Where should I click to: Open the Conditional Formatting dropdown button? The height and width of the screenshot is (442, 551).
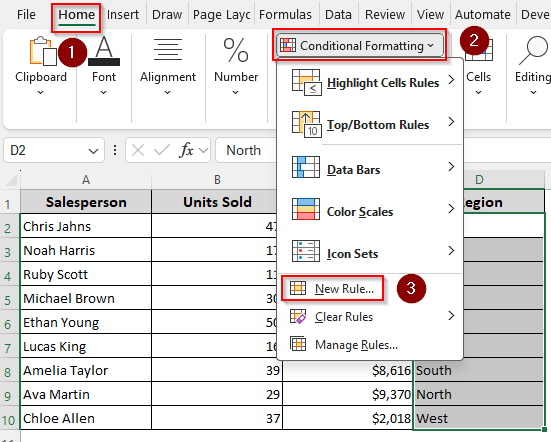coord(359,45)
